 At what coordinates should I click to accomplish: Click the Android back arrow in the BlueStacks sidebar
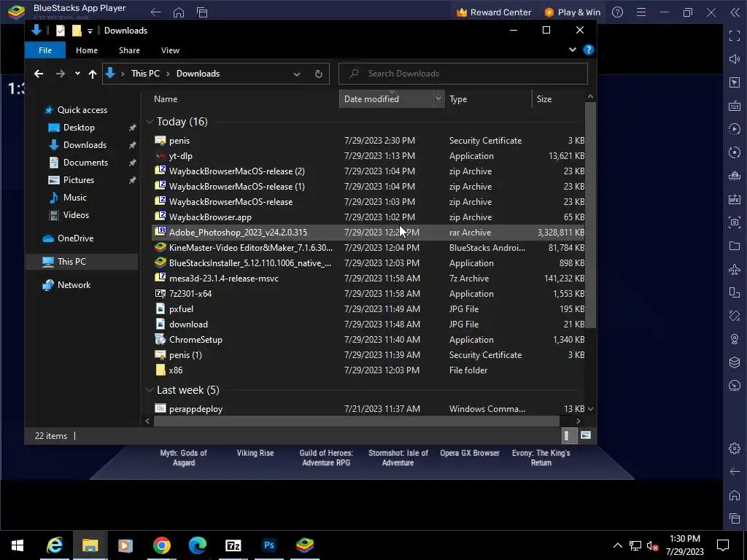(735, 472)
